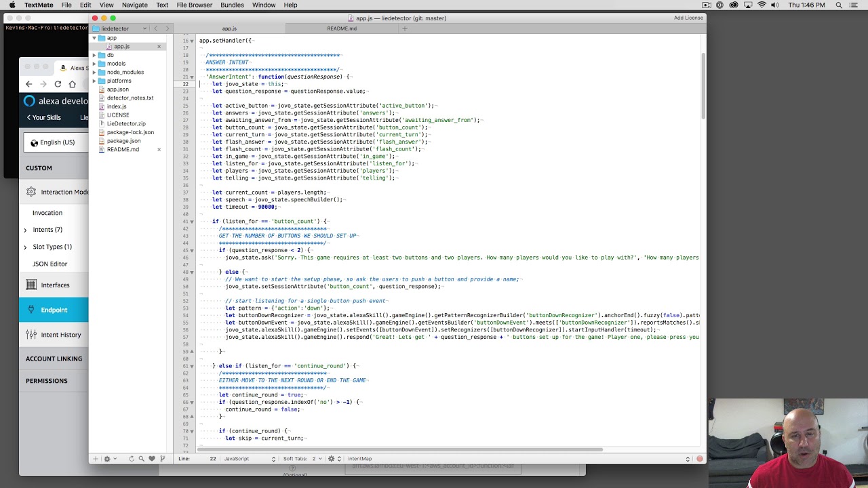This screenshot has height=488, width=868.
Task: Switch to the README.md tab
Action: pos(342,28)
